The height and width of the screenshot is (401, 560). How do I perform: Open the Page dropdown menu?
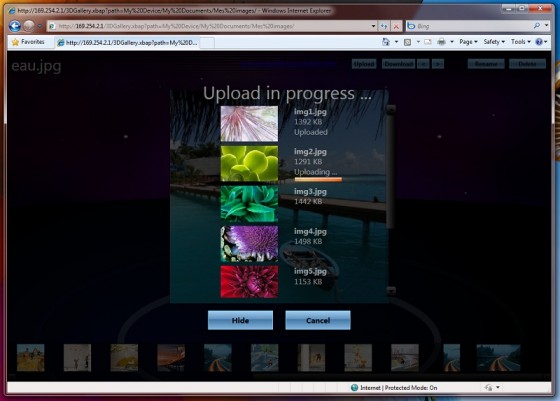tap(468, 42)
